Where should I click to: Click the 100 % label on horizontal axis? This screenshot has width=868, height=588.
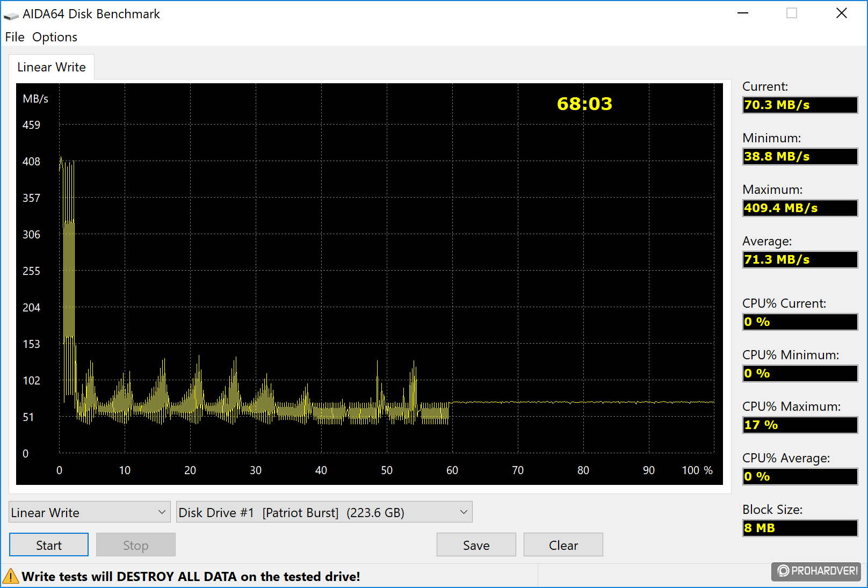point(697,470)
